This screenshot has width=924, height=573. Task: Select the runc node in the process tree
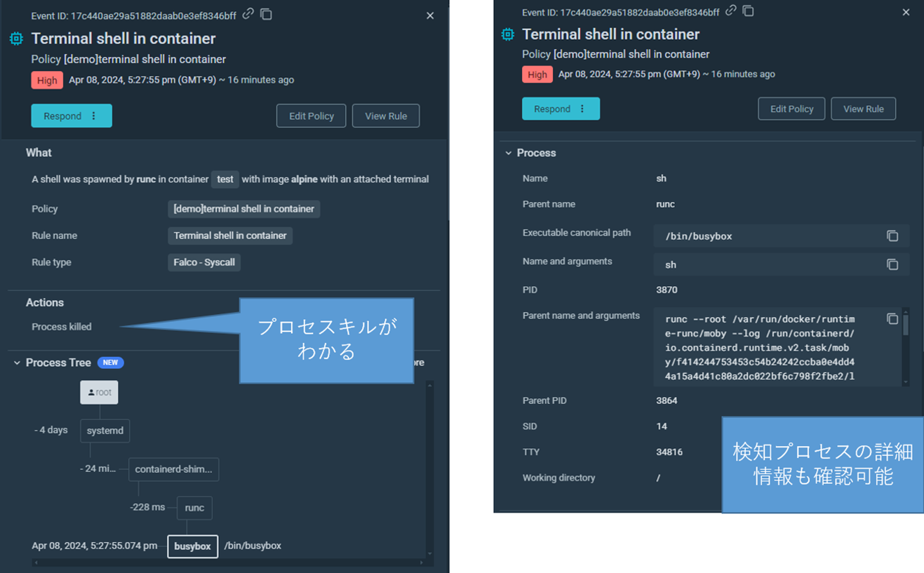pos(194,508)
